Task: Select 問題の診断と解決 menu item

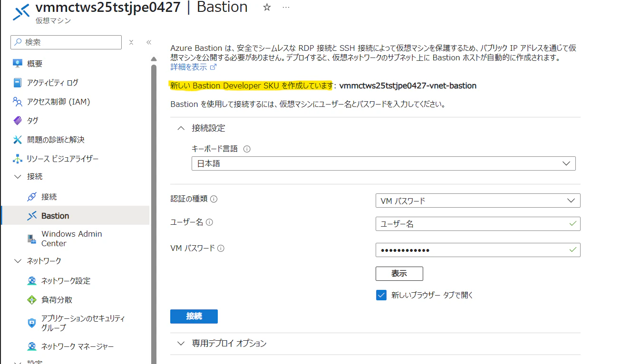Action: coord(56,140)
